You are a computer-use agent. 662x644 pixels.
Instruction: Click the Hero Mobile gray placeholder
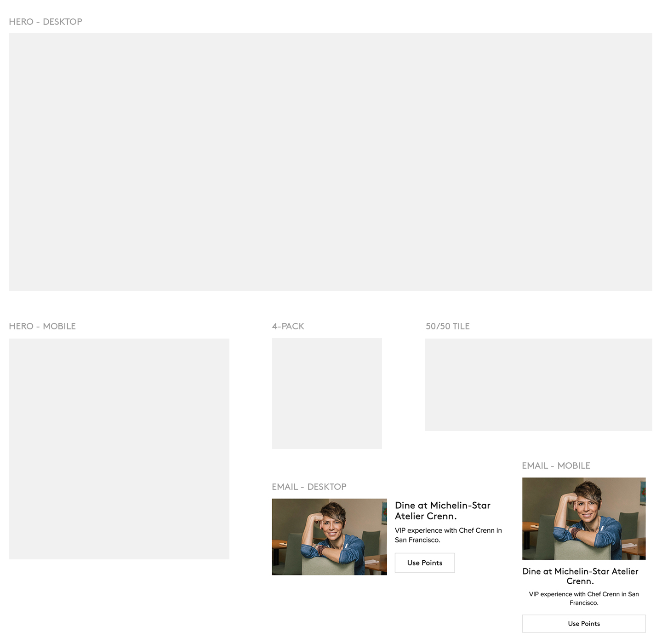point(119,448)
